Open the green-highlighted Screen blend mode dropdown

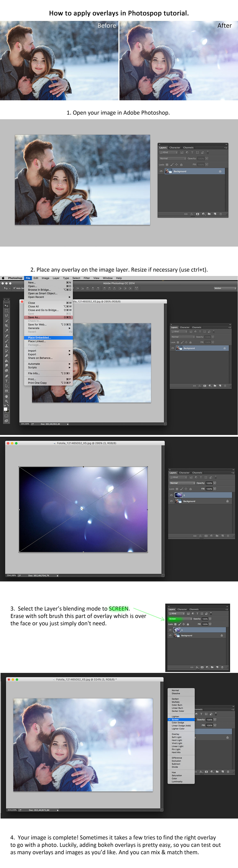tap(180, 619)
